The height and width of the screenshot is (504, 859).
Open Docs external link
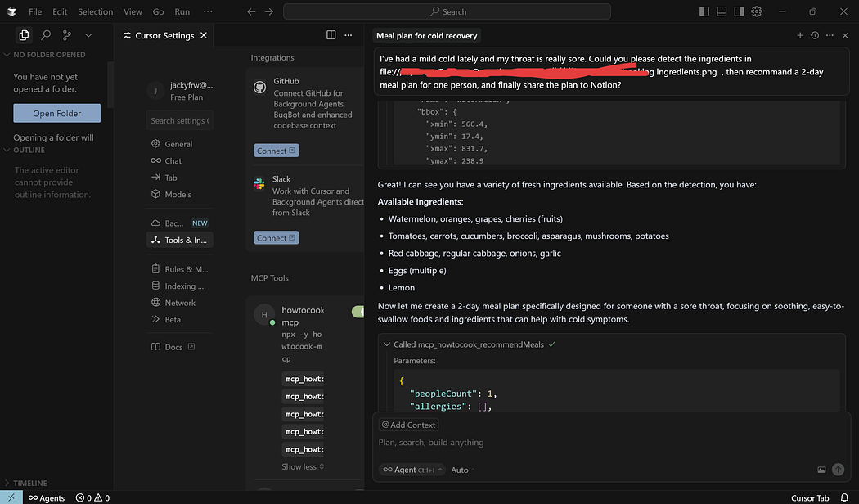click(173, 347)
